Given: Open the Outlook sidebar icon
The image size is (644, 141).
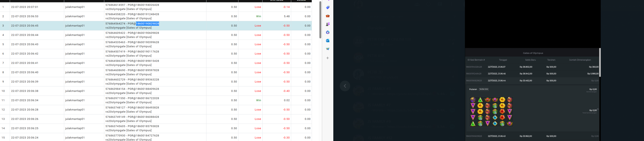Looking at the screenshot, I should [x=328, y=40].
